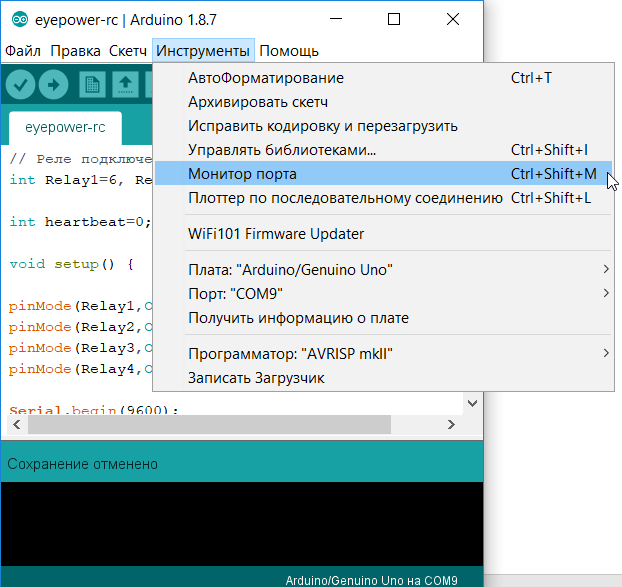Screen dimensions: 622x587
Task: Close the Инструменты menu by clicking it
Action: click(203, 51)
